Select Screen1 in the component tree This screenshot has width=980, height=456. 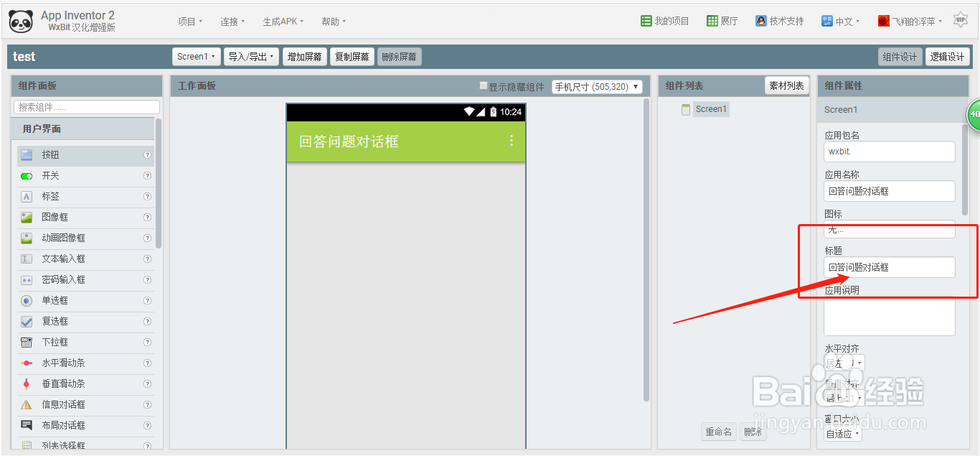click(711, 110)
